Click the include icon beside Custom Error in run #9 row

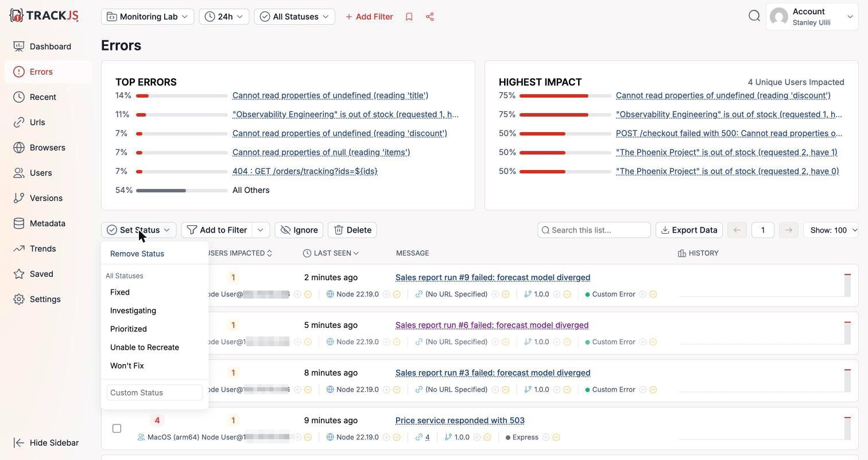point(643,294)
